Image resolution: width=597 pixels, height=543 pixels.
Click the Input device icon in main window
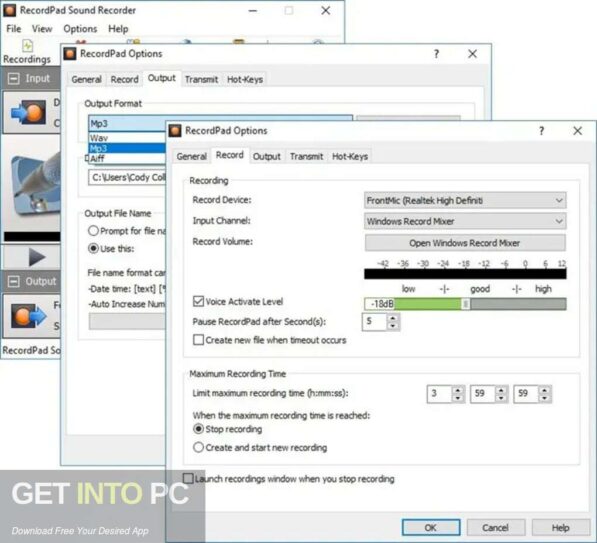[29, 112]
